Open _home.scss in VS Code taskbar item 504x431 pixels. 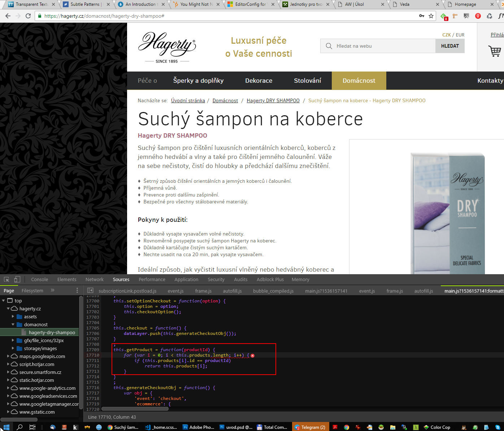pos(161,427)
